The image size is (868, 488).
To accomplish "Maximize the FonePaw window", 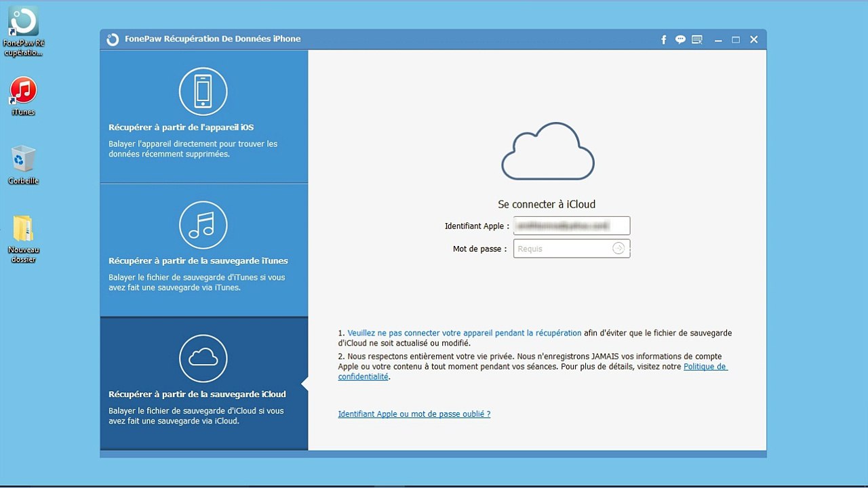I will click(x=736, y=40).
